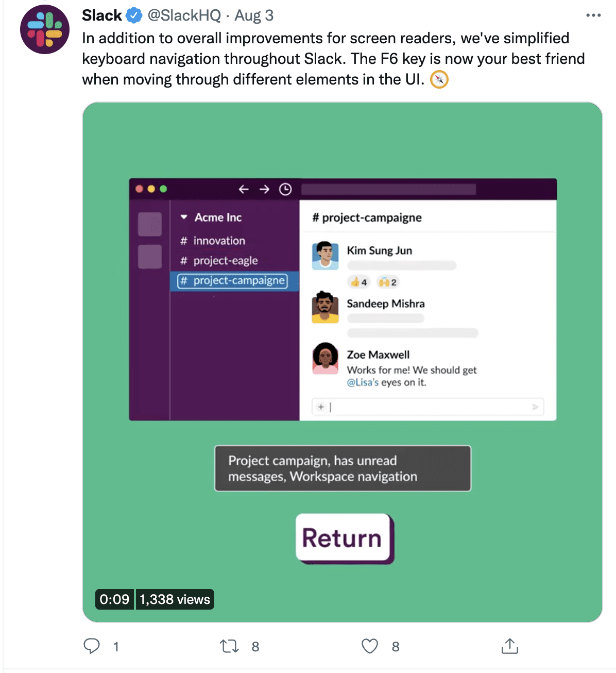Click the raised hands reaction with 2

coord(387,282)
